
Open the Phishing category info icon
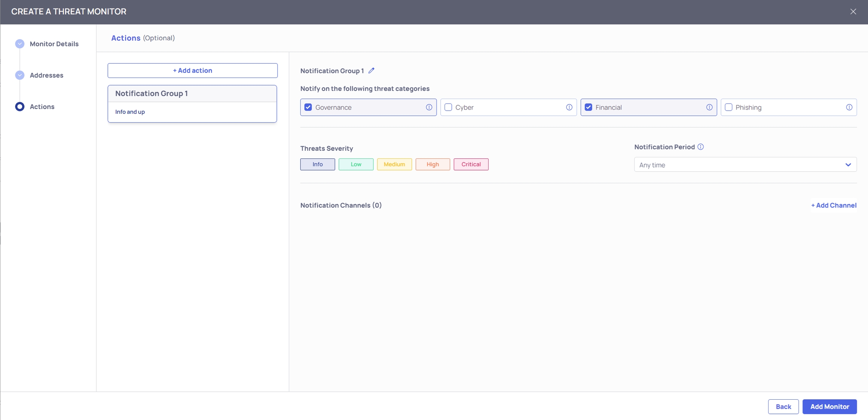pyautogui.click(x=849, y=107)
